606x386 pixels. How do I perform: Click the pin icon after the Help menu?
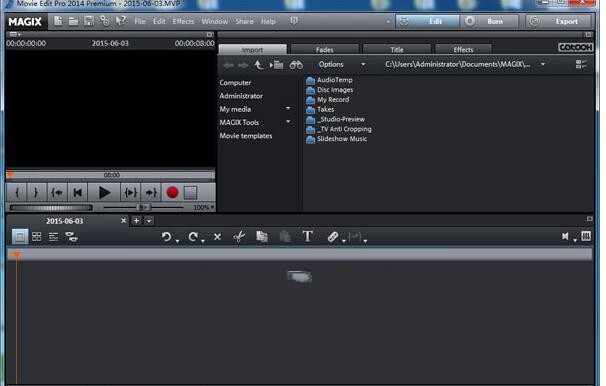click(294, 21)
